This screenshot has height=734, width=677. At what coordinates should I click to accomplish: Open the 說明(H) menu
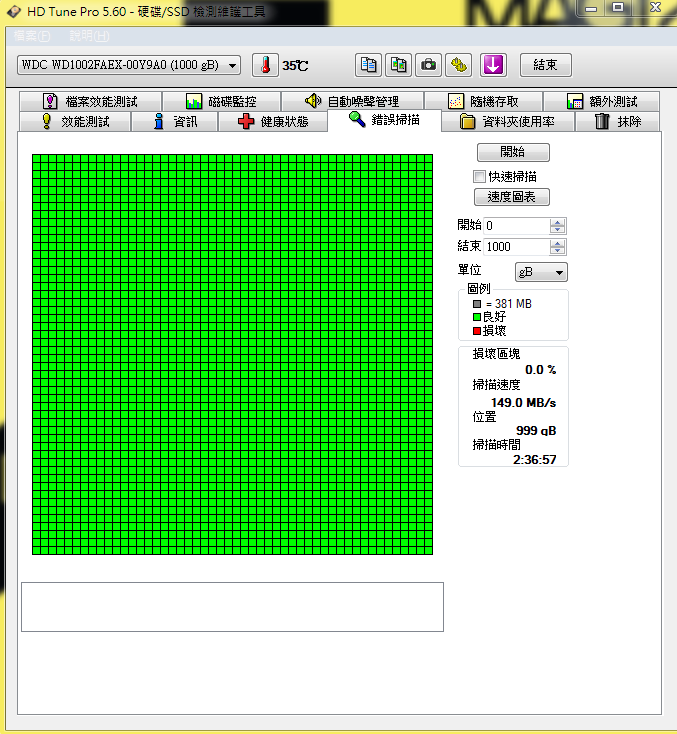pos(89,36)
